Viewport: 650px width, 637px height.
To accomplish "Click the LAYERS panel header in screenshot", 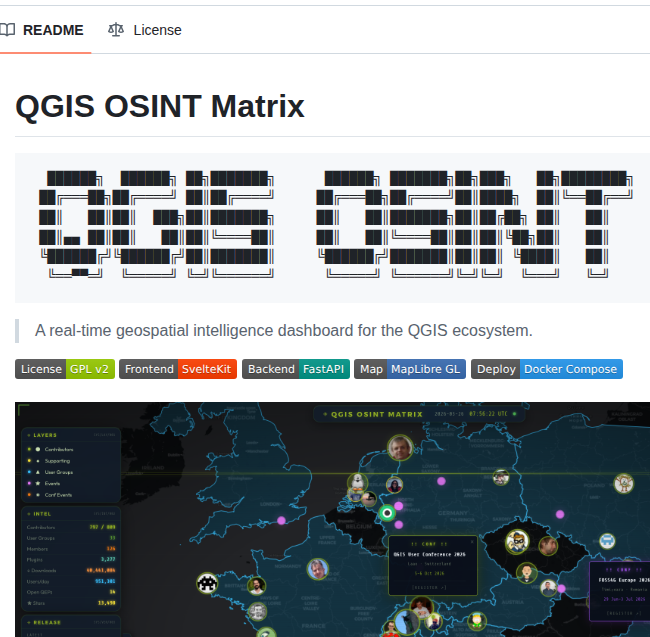I will click(x=71, y=435).
